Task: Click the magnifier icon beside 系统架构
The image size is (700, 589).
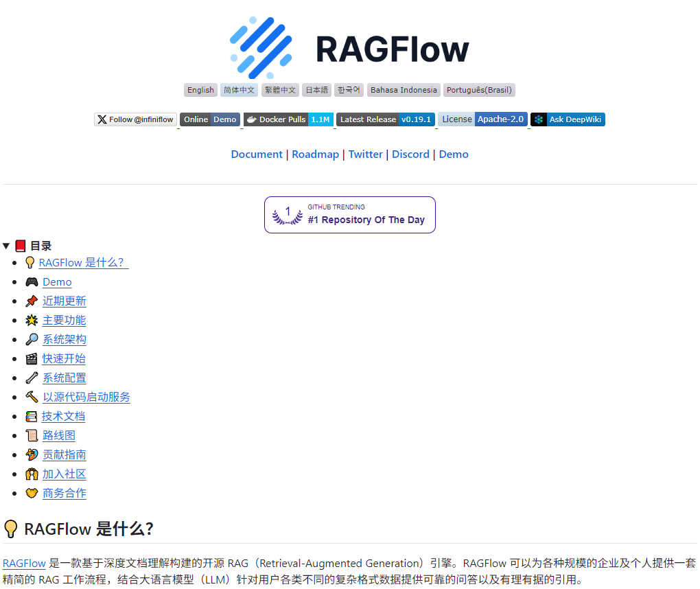Action: pyautogui.click(x=32, y=339)
